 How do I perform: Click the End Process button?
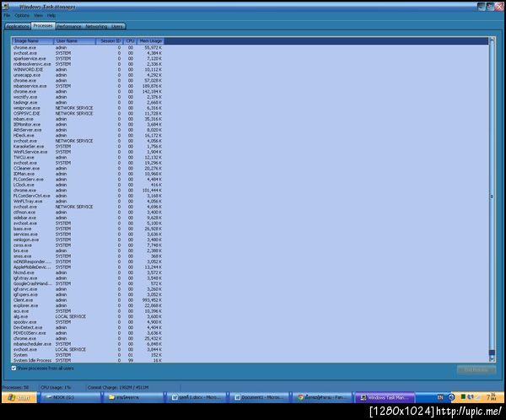tap(476, 369)
